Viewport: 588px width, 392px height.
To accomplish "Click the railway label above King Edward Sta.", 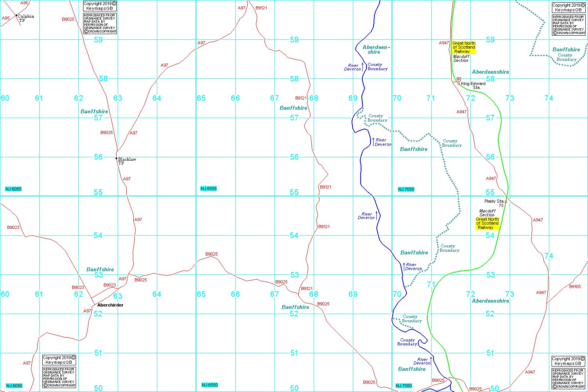I will 464,47.
